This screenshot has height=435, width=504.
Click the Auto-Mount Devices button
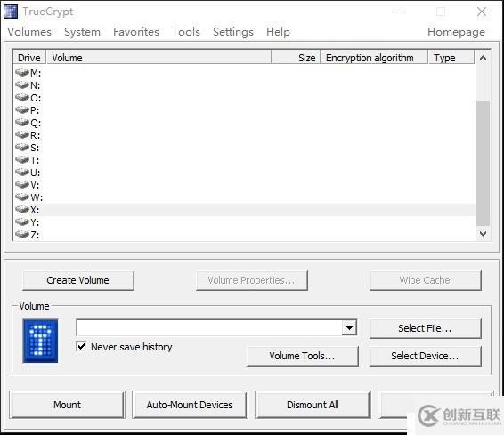[x=190, y=405]
